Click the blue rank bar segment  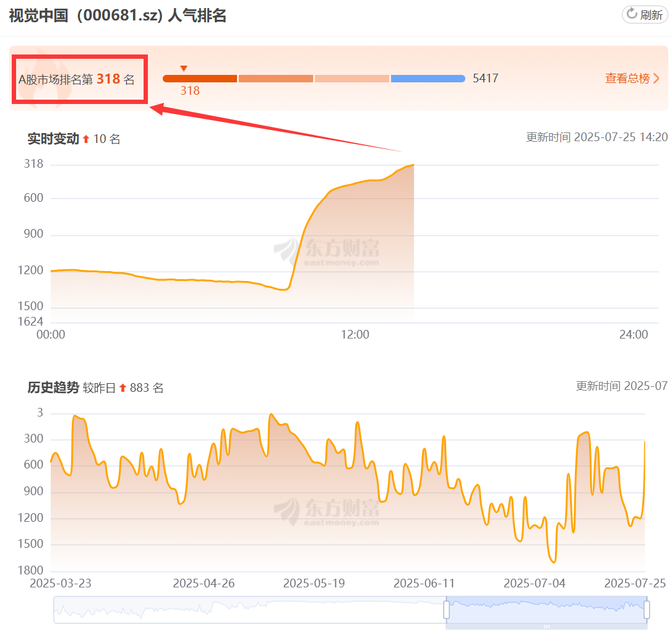[x=428, y=79]
